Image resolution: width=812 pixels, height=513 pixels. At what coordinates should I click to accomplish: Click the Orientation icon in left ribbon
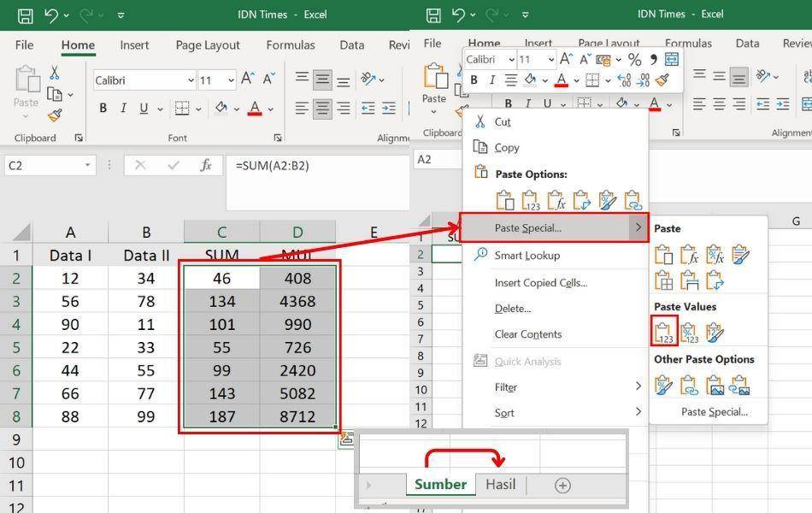point(368,79)
